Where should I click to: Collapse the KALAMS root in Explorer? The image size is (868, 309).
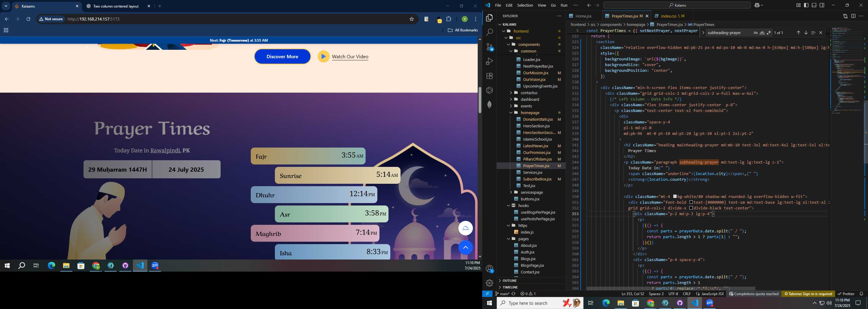[x=500, y=24]
